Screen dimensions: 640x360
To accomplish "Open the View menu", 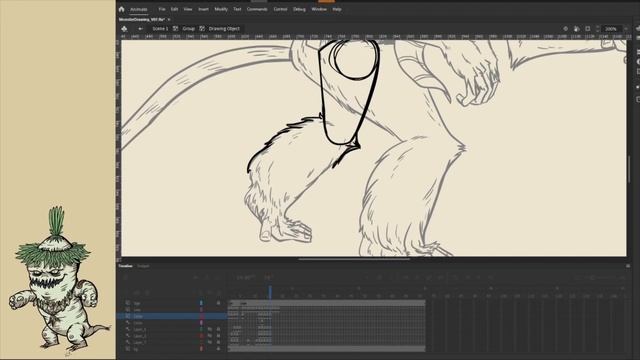I will [x=188, y=9].
